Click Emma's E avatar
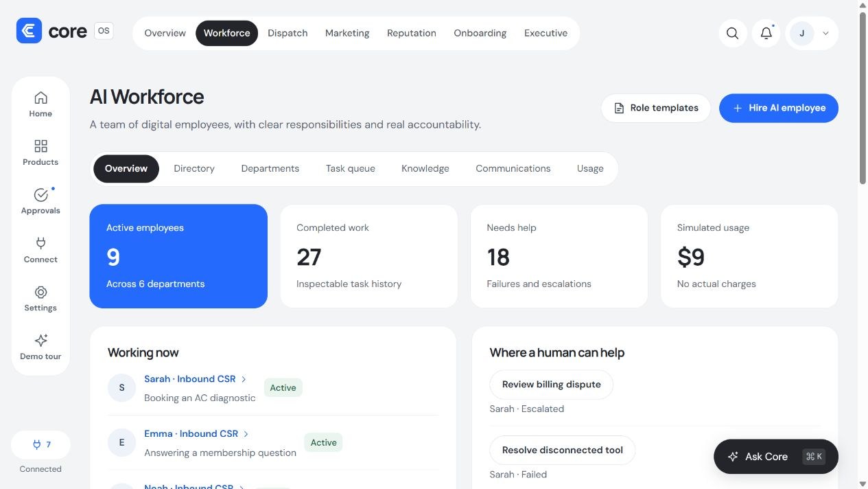868x489 pixels. [x=122, y=443]
